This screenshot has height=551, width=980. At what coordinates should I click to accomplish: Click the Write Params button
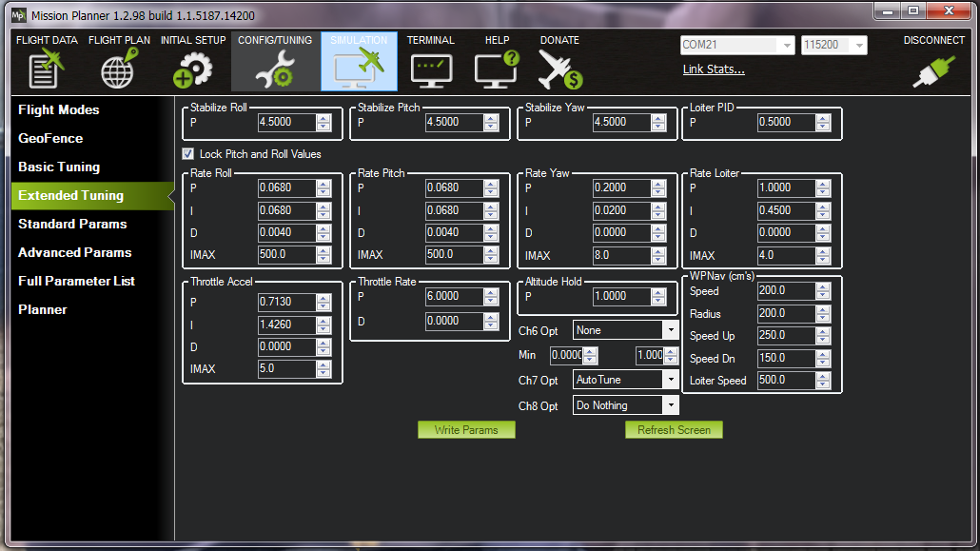(x=466, y=430)
